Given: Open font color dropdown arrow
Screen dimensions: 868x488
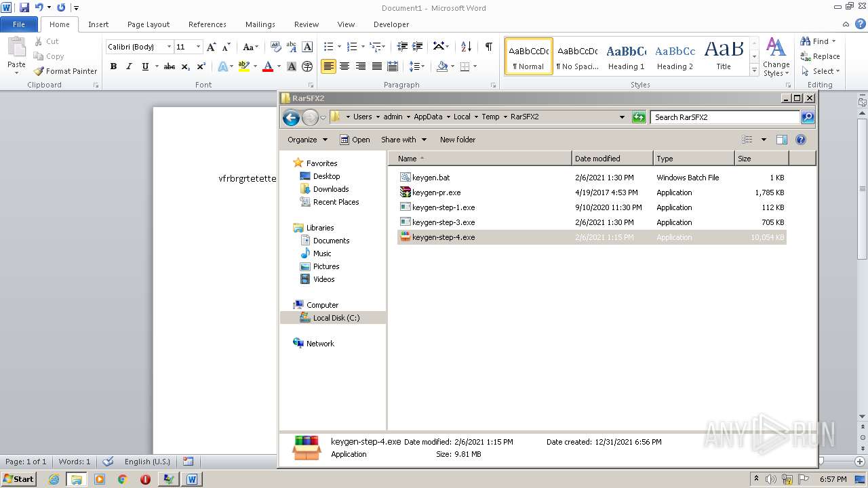Looking at the screenshot, I should click(x=279, y=66).
